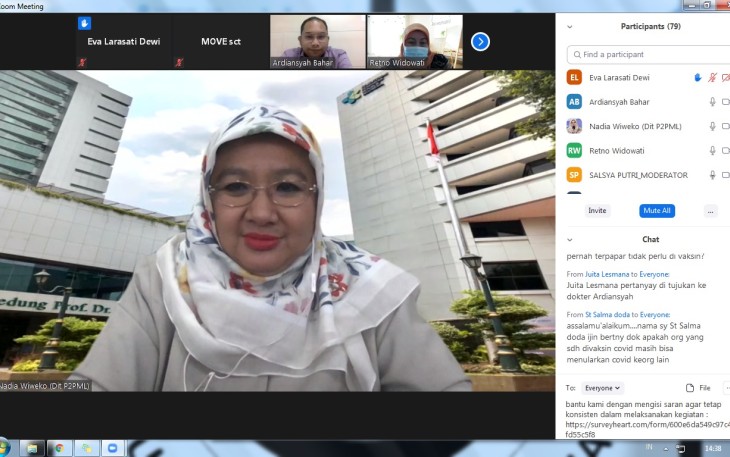This screenshot has width=730, height=457.
Task: Click SP avatar of SALSYA PUTRI_MODERATOR
Action: click(574, 175)
